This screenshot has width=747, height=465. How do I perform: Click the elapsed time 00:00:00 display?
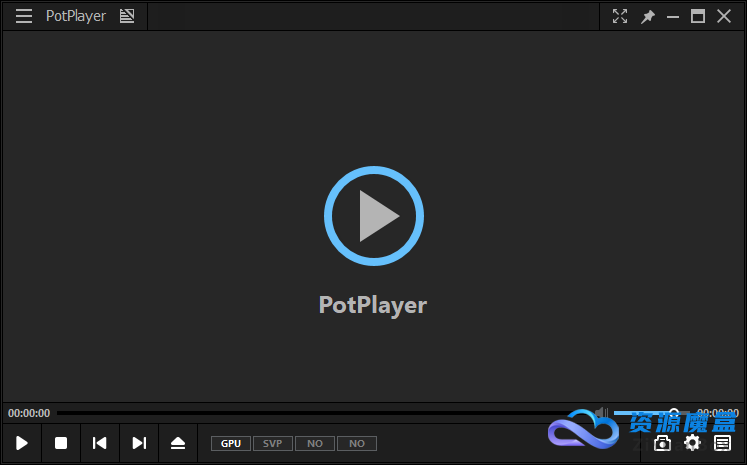point(29,413)
